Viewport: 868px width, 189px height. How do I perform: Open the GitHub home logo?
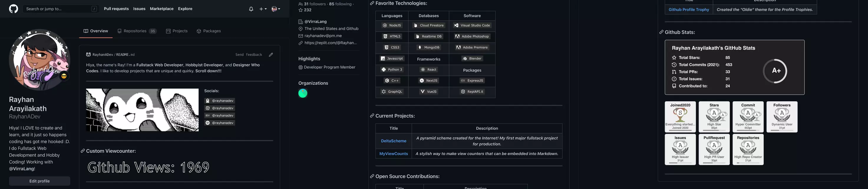pos(14,9)
